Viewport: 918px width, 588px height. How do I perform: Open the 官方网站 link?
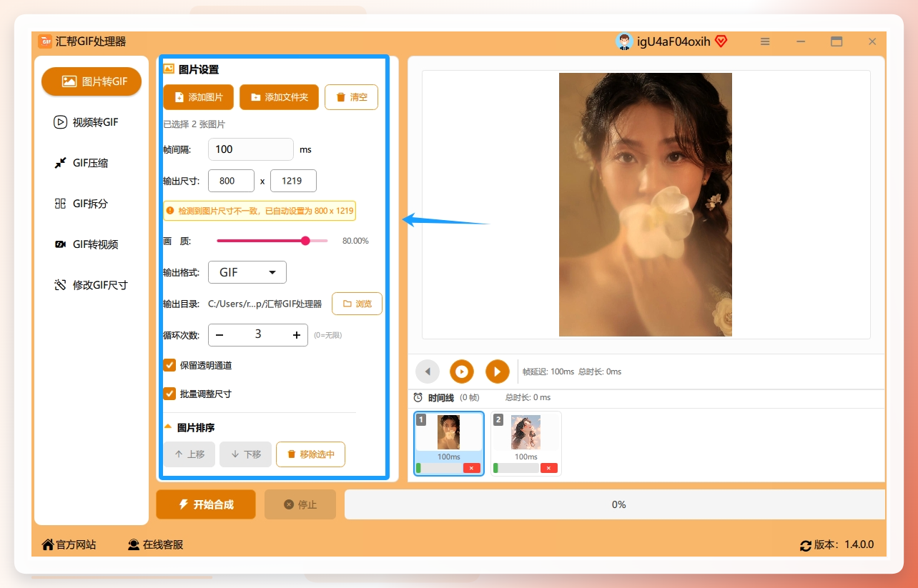coord(69,544)
